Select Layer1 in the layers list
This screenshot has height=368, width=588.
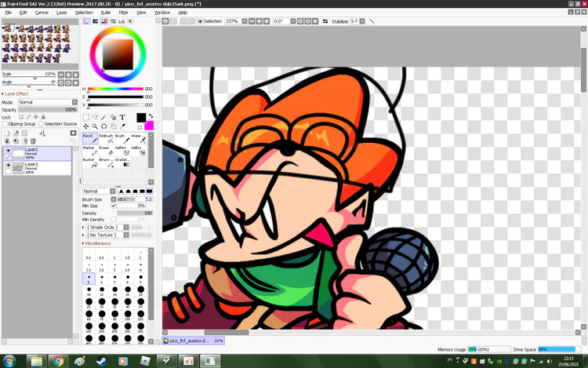pyautogui.click(x=38, y=168)
